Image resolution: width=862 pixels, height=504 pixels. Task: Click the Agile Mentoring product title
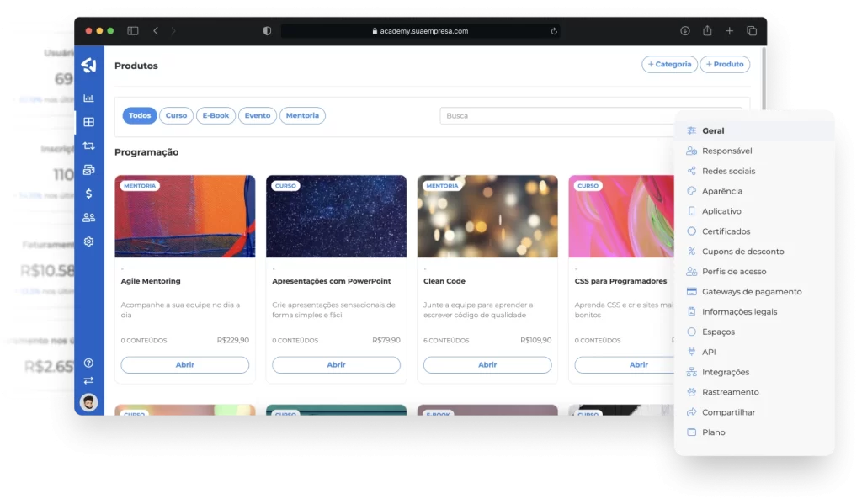pyautogui.click(x=151, y=281)
